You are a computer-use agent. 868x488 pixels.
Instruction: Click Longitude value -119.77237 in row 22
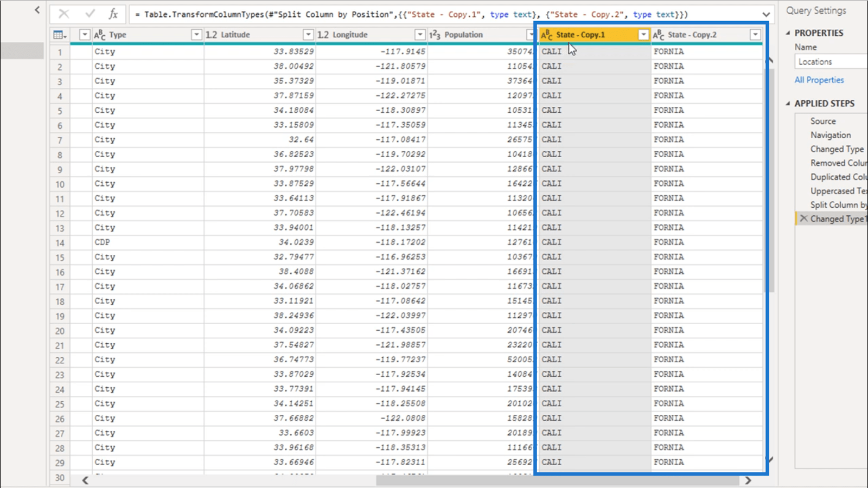pyautogui.click(x=400, y=359)
